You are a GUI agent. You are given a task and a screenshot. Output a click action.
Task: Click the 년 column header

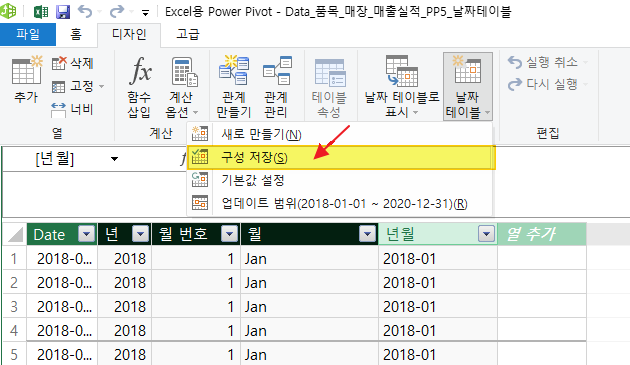[x=125, y=234]
